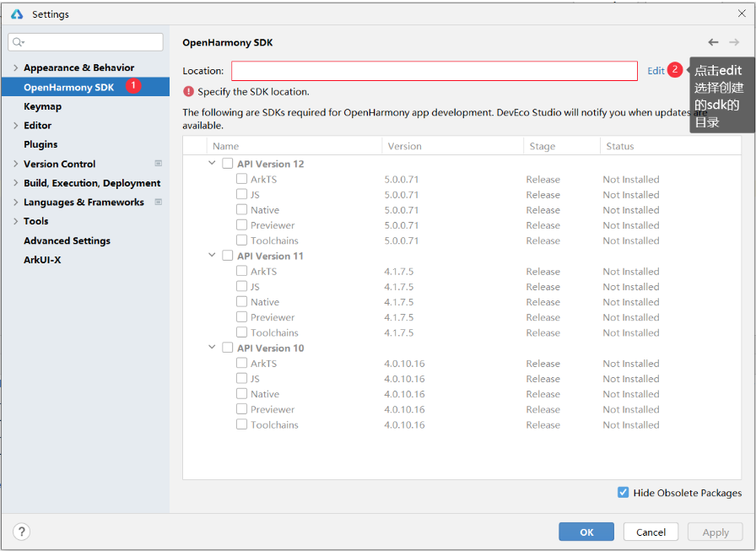Click the DevEco Studio logo in title bar
This screenshot has height=551, width=756.
[x=18, y=14]
